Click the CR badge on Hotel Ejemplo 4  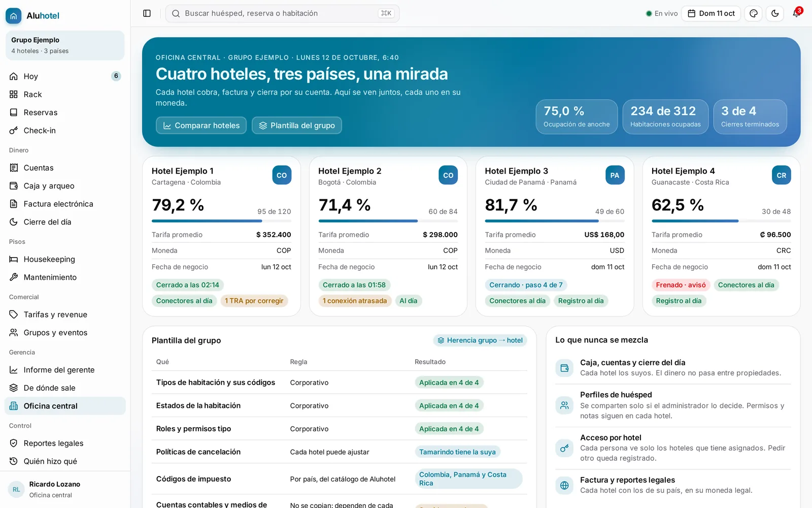coord(782,175)
